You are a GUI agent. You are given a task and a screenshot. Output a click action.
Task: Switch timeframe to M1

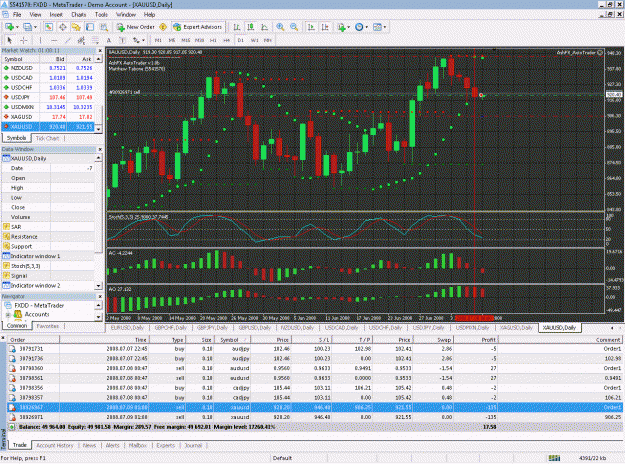(158, 40)
